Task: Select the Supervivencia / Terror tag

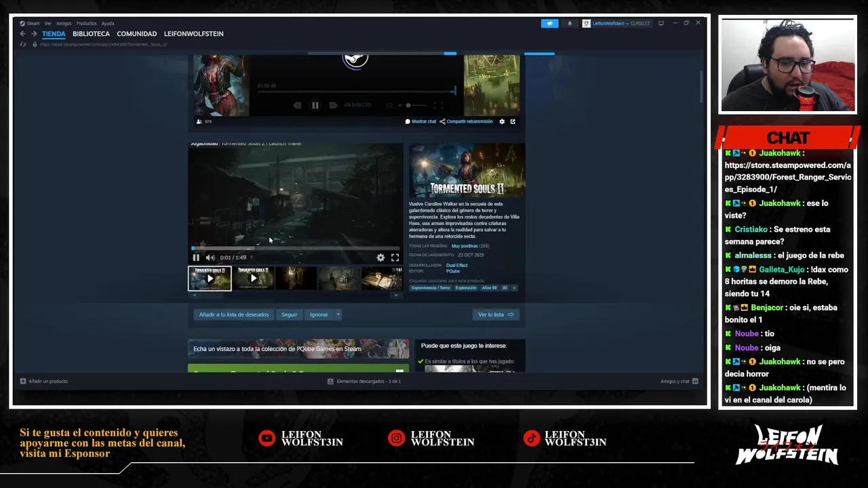Action: pos(431,288)
